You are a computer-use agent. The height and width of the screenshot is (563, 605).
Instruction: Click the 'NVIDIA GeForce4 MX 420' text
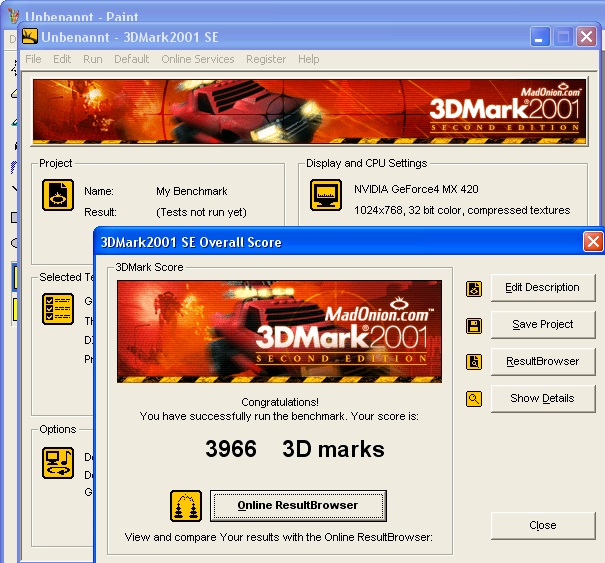click(416, 189)
